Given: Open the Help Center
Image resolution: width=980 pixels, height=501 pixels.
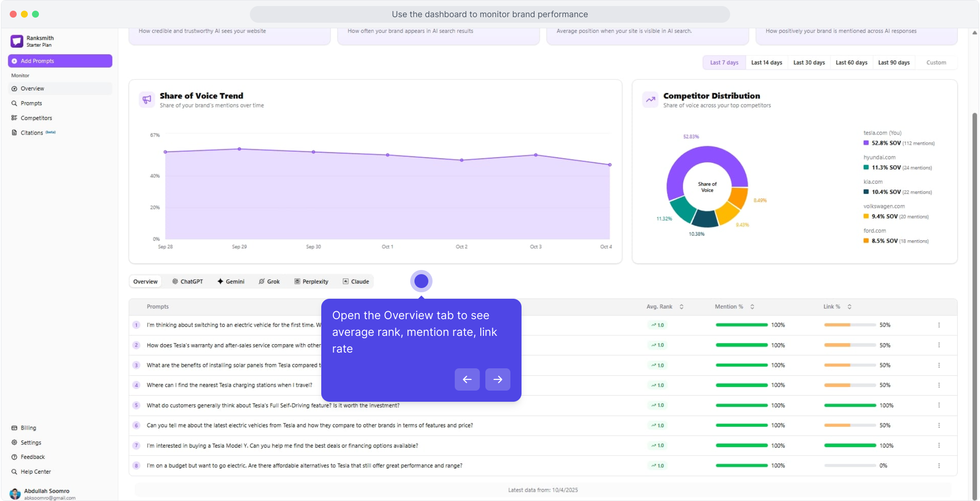Looking at the screenshot, I should click(x=36, y=472).
